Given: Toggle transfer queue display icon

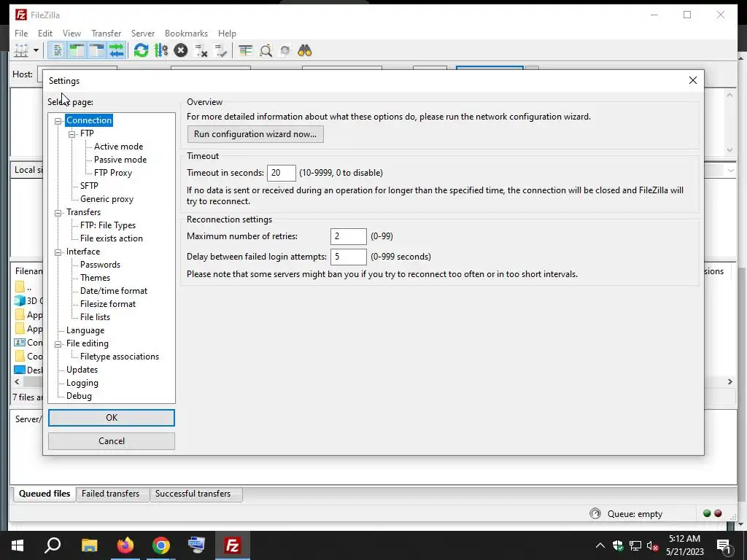Looking at the screenshot, I should point(116,50).
